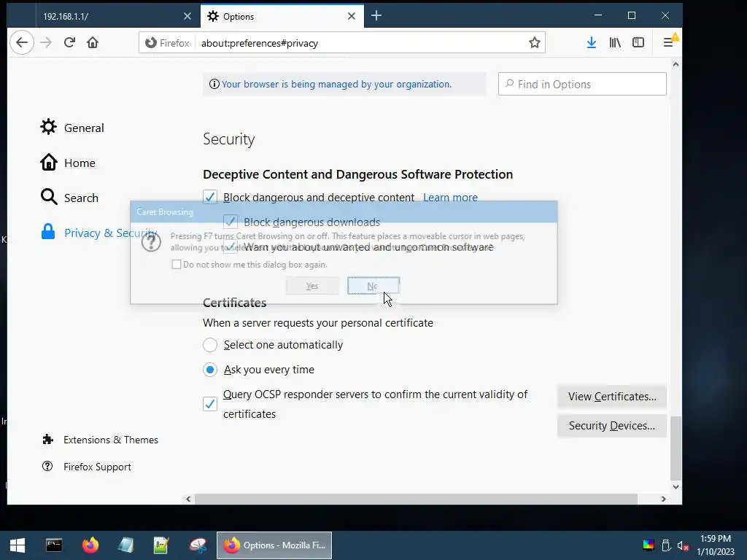Click the Security section heading

pos(228,139)
